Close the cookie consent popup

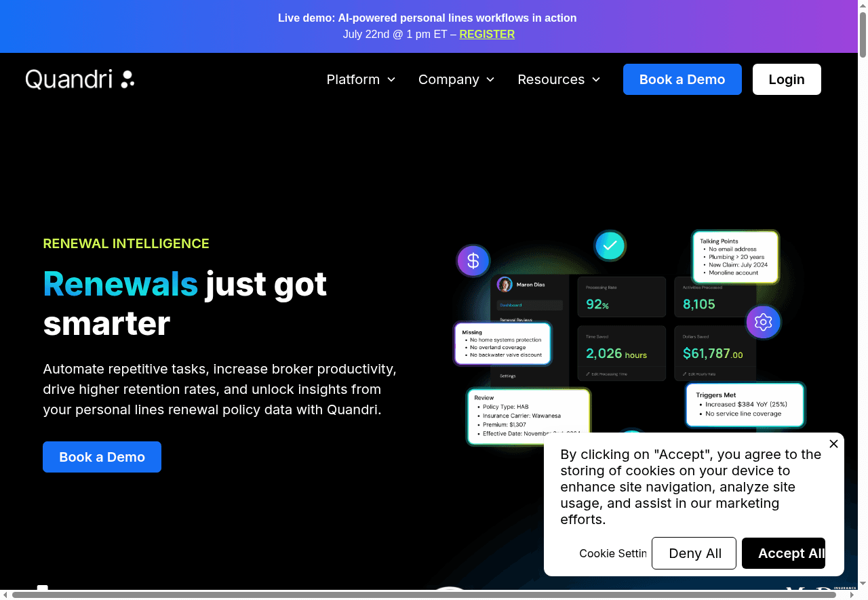point(833,444)
